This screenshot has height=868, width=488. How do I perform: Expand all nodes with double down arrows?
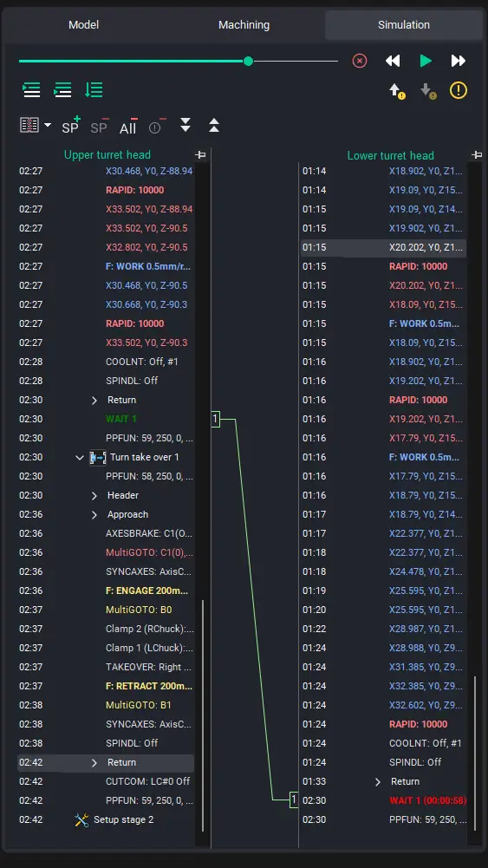[185, 125]
